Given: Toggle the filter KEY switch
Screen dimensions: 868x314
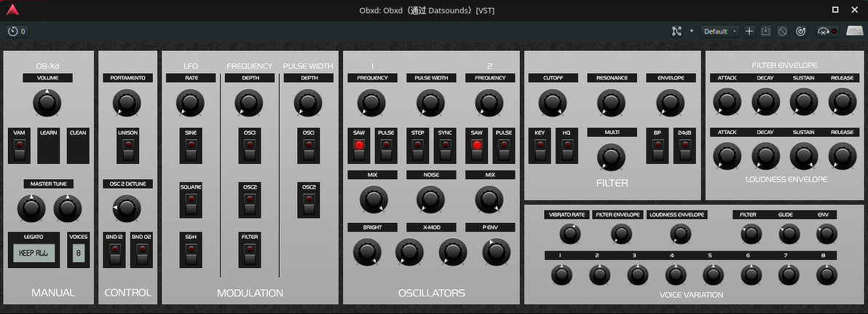Looking at the screenshot, I should click(539, 150).
